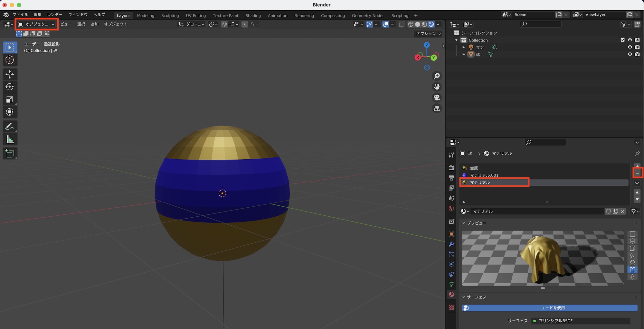The width and height of the screenshot is (644, 329).
Task: Open the ファイル menu
Action: pyautogui.click(x=20, y=14)
